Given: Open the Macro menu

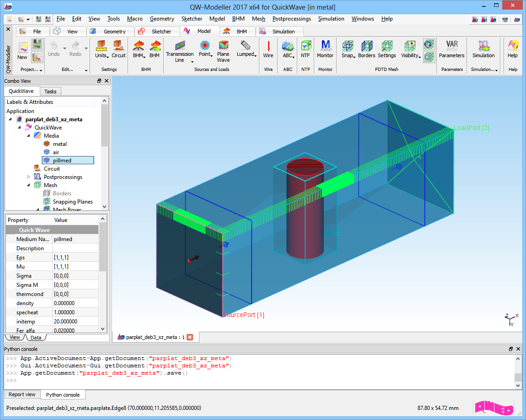Looking at the screenshot, I should click(135, 19).
